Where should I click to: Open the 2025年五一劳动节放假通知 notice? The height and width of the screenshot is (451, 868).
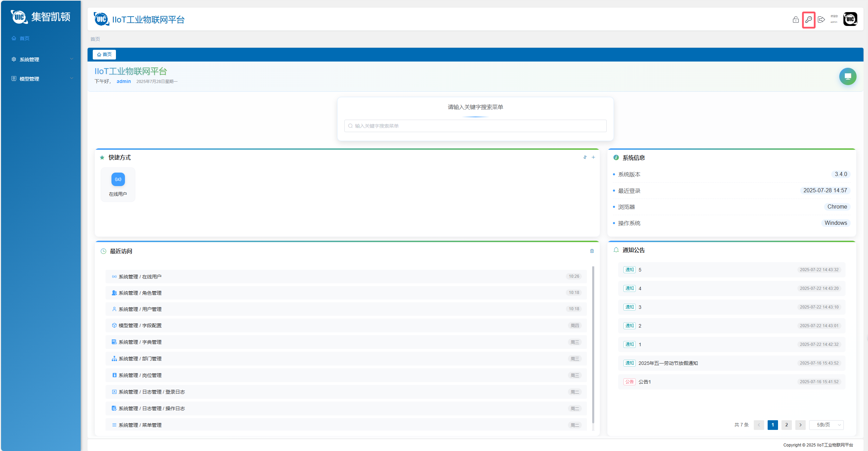click(x=668, y=363)
